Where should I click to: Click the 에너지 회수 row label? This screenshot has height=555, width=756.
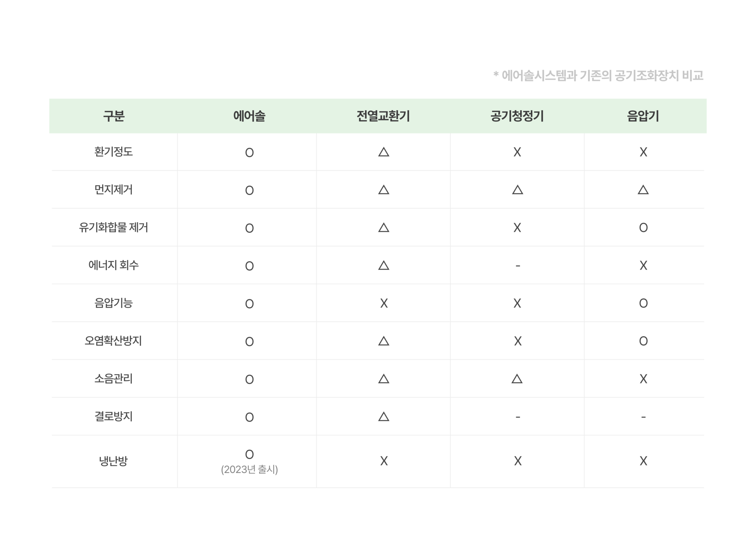pyautogui.click(x=113, y=265)
